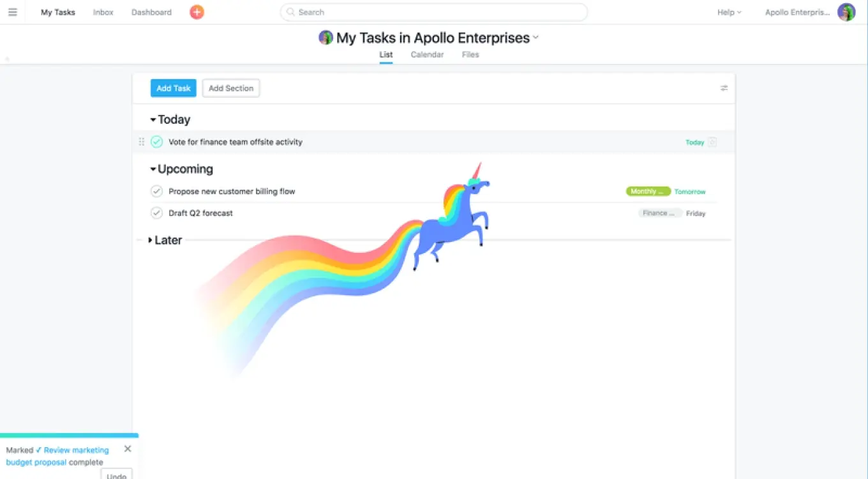Viewport: 868px width, 479px height.
Task: Switch to the Calendar tab
Action: [427, 55]
